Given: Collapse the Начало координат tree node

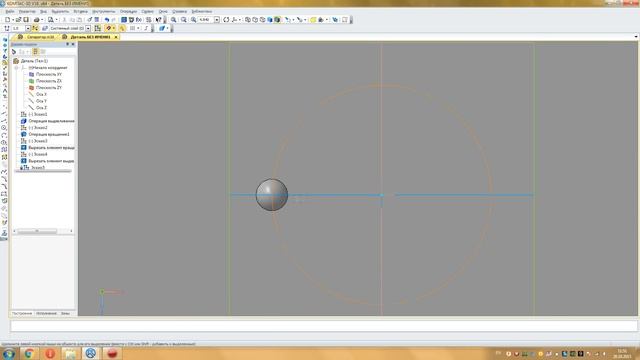Looking at the screenshot, I should tap(17, 68).
